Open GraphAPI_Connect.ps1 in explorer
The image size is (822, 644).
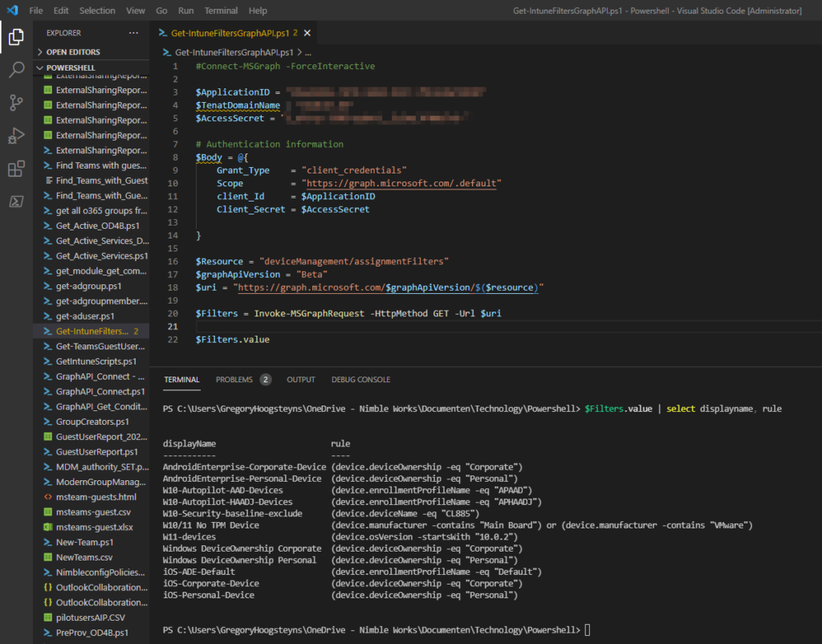click(92, 391)
